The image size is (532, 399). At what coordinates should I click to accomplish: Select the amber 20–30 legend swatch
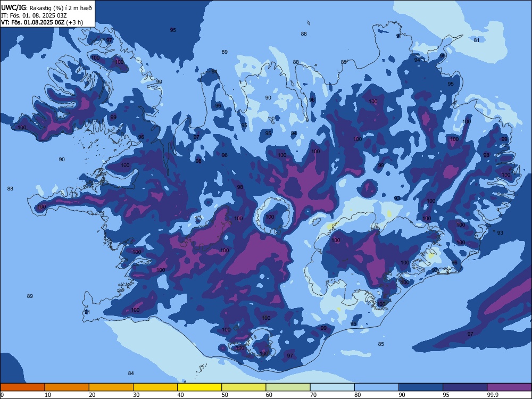111,387
